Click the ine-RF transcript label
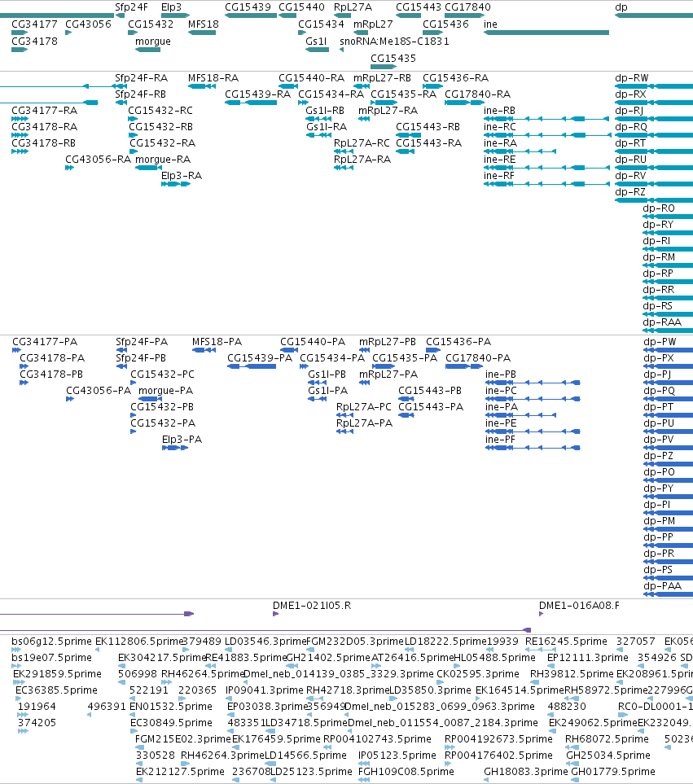Screen dimensions: 693x784 tap(499, 176)
